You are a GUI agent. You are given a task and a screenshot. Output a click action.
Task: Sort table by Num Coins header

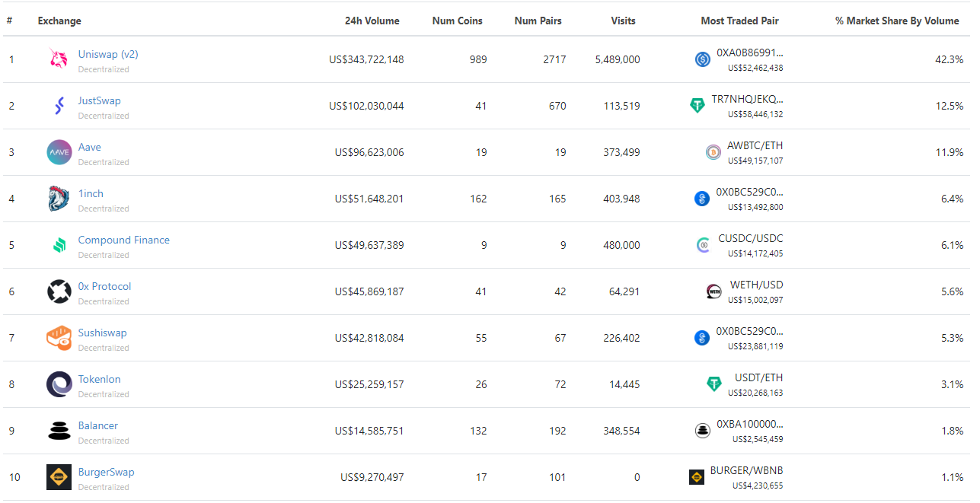(x=458, y=21)
